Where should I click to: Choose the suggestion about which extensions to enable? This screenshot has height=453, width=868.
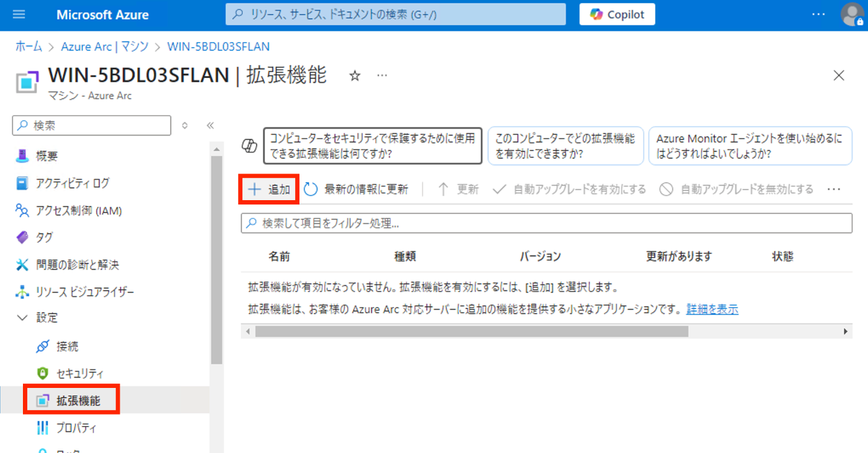pos(565,146)
